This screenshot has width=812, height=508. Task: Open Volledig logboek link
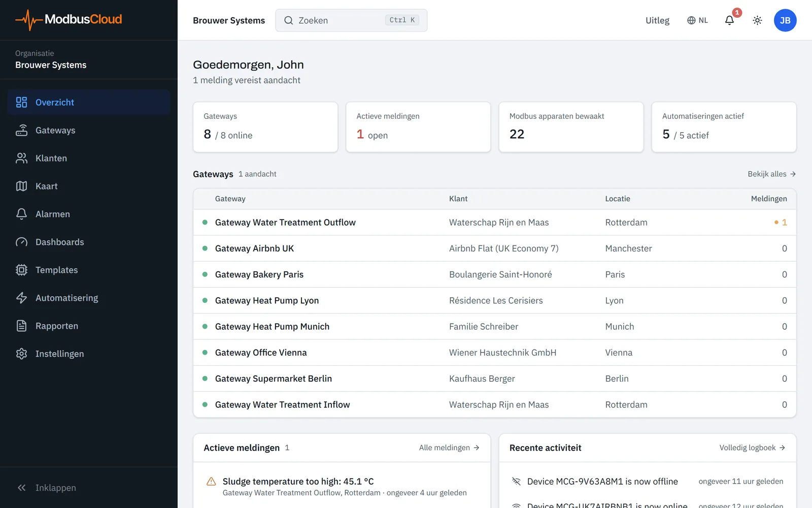click(x=752, y=448)
